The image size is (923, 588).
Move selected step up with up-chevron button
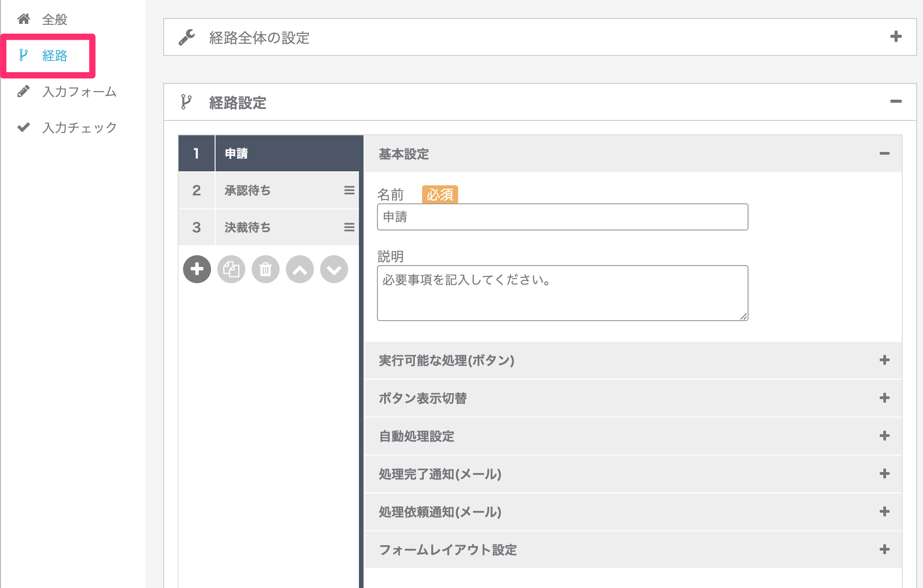pyautogui.click(x=300, y=269)
